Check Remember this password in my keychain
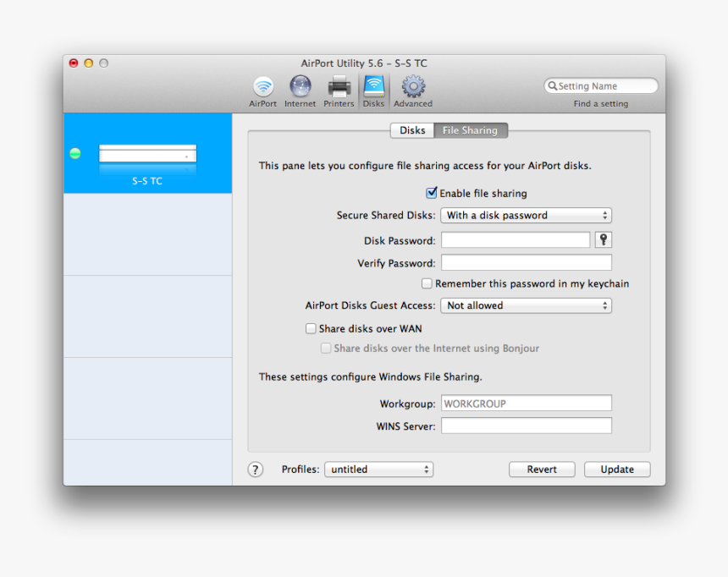The width and height of the screenshot is (728, 577). coord(426,283)
